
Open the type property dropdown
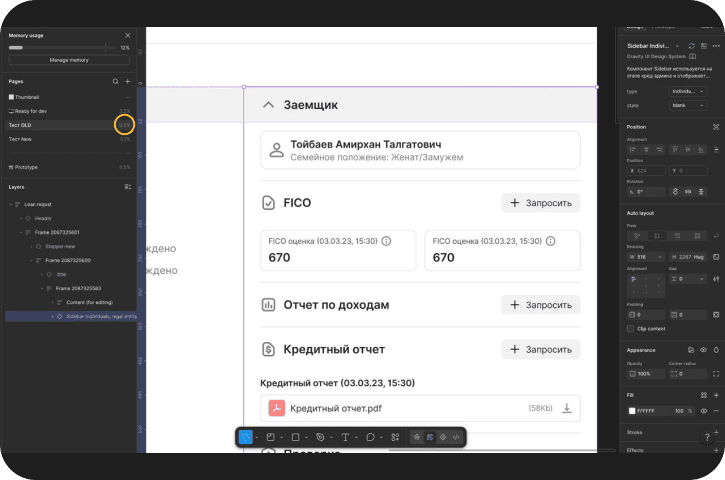pos(688,92)
